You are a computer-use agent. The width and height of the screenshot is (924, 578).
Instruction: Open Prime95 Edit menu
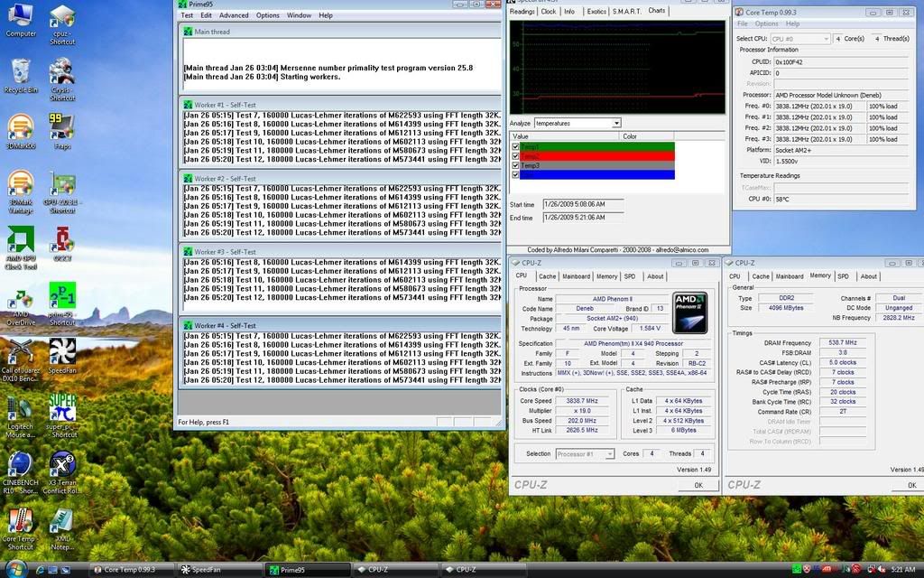click(x=206, y=15)
